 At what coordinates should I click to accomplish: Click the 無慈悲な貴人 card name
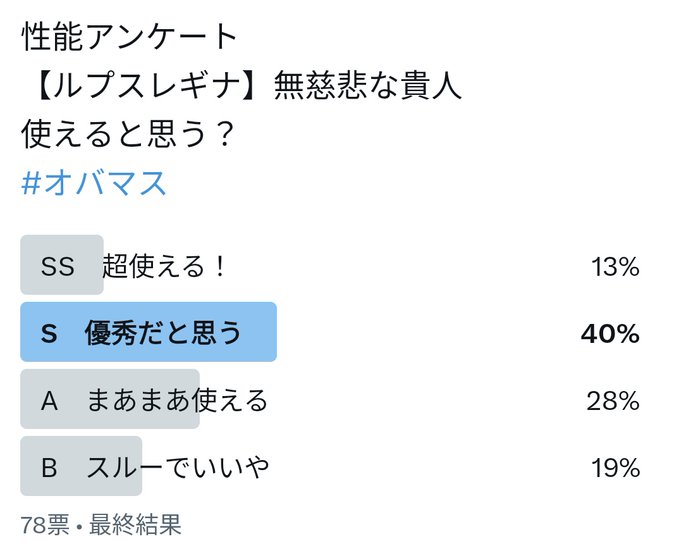click(x=368, y=85)
